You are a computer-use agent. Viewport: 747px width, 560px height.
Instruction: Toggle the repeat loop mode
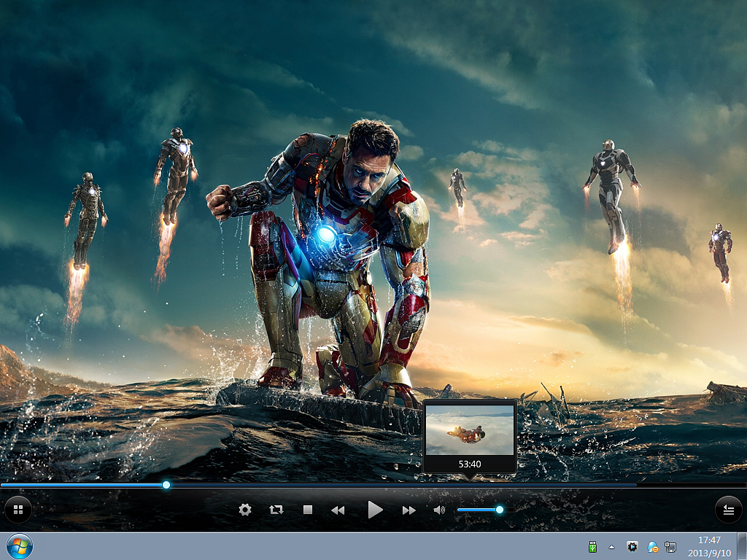pos(276,510)
